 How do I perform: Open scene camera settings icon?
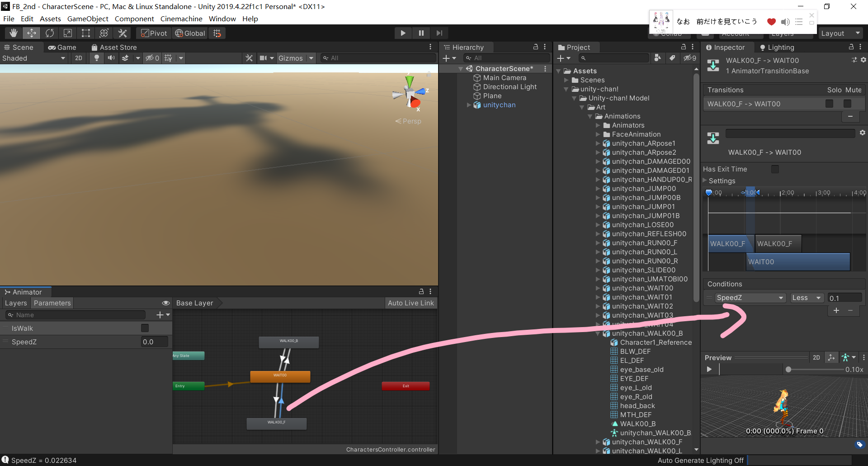[x=263, y=58]
